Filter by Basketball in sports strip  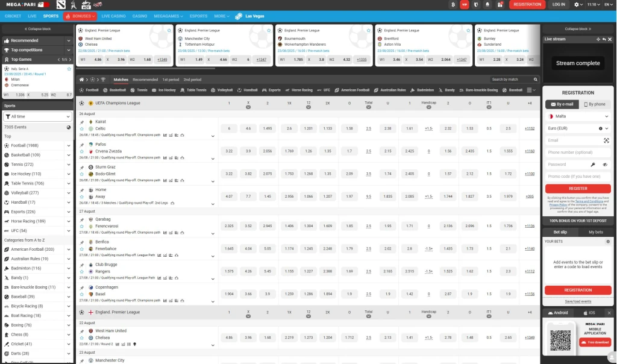tap(114, 90)
